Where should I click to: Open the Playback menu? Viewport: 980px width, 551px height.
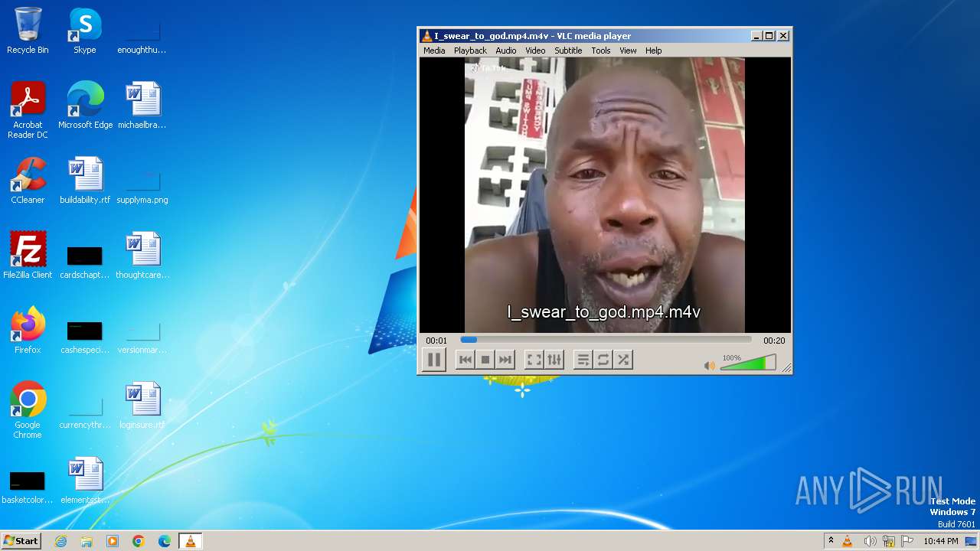coord(470,51)
